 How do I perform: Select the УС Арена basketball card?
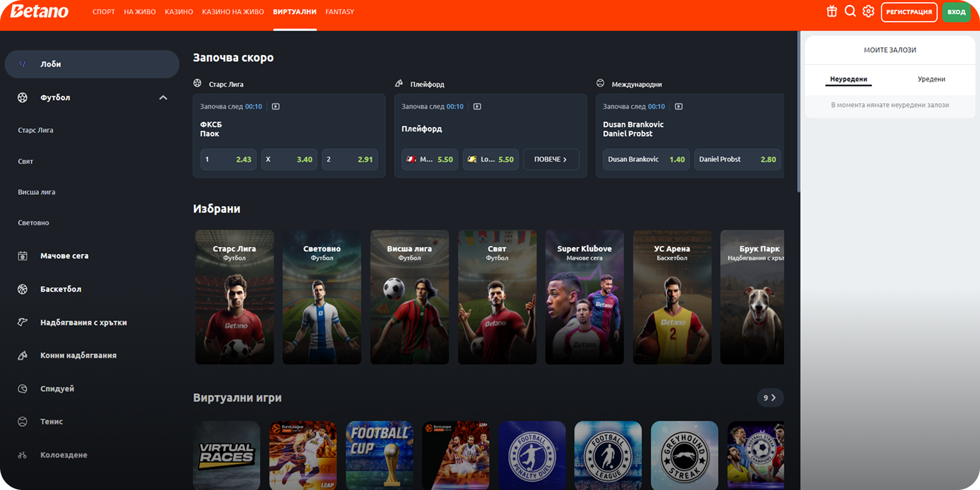click(x=672, y=297)
